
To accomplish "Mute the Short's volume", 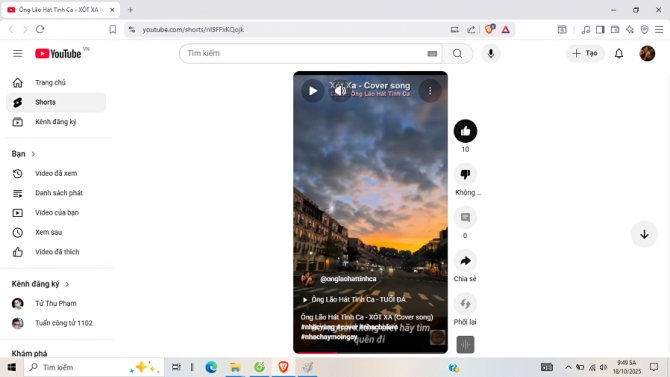I will click(340, 91).
